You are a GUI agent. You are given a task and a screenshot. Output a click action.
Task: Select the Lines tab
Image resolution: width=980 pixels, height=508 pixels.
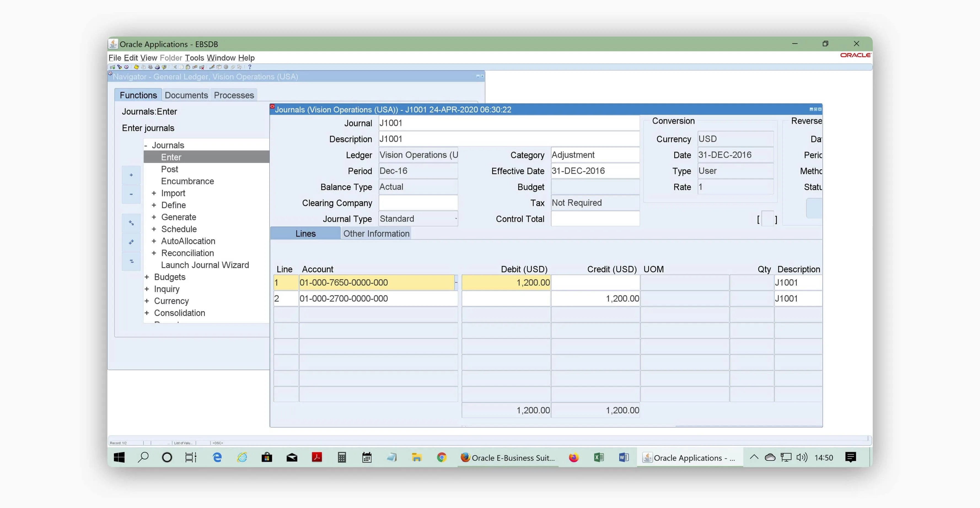pyautogui.click(x=305, y=233)
